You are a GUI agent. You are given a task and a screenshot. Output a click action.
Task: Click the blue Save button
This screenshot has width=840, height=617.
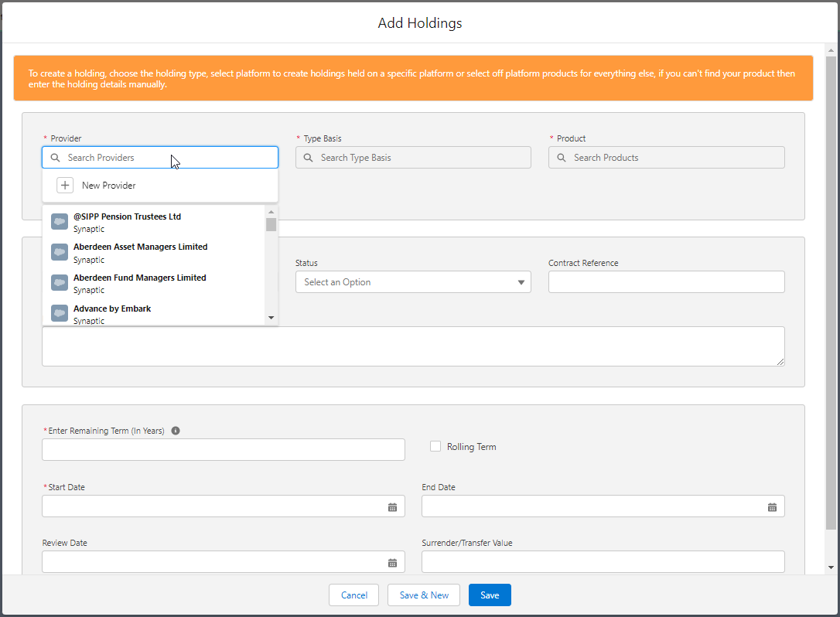tap(490, 595)
